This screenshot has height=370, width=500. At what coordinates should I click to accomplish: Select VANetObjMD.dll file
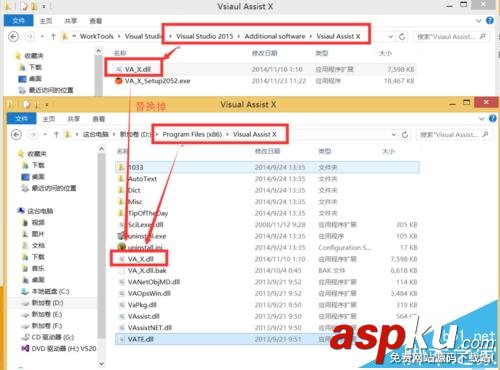point(154,282)
